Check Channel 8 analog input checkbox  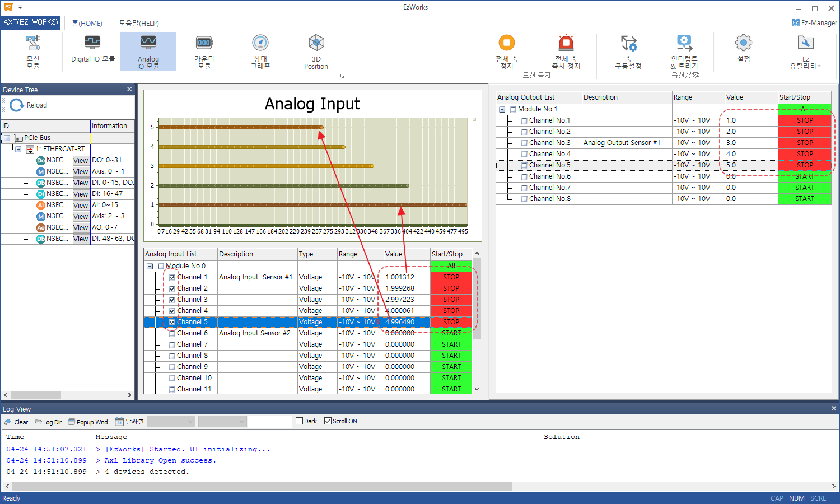click(172, 356)
